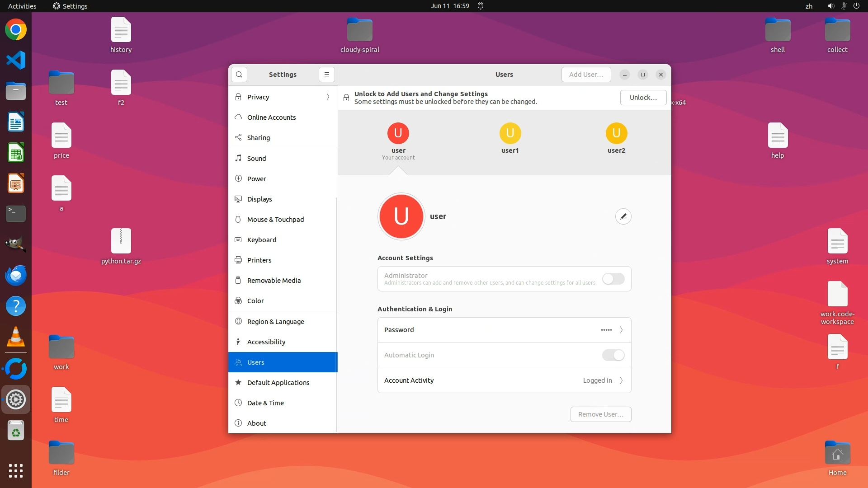Screen dimensions: 868x488
Task: Click the pencil edit icon beside user name
Action: coord(623,216)
